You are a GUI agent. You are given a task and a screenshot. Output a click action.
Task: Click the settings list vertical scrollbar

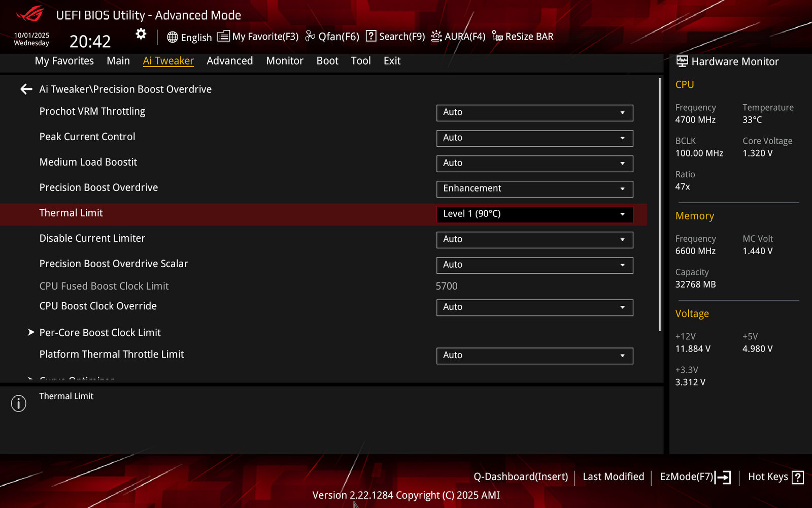[660, 203]
